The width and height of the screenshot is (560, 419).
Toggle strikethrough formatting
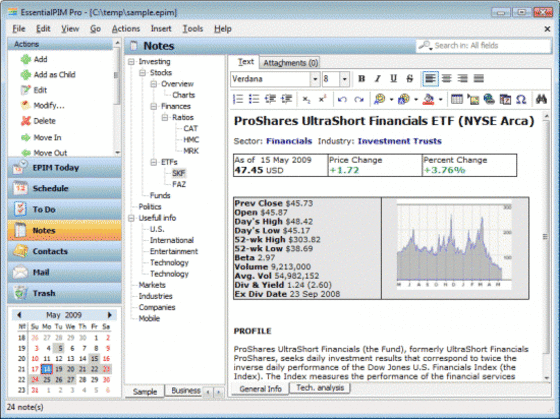[410, 79]
